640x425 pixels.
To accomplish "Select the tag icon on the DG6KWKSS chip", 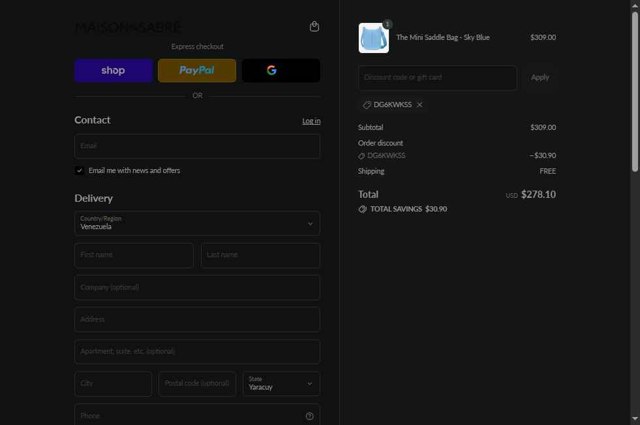I will (367, 105).
